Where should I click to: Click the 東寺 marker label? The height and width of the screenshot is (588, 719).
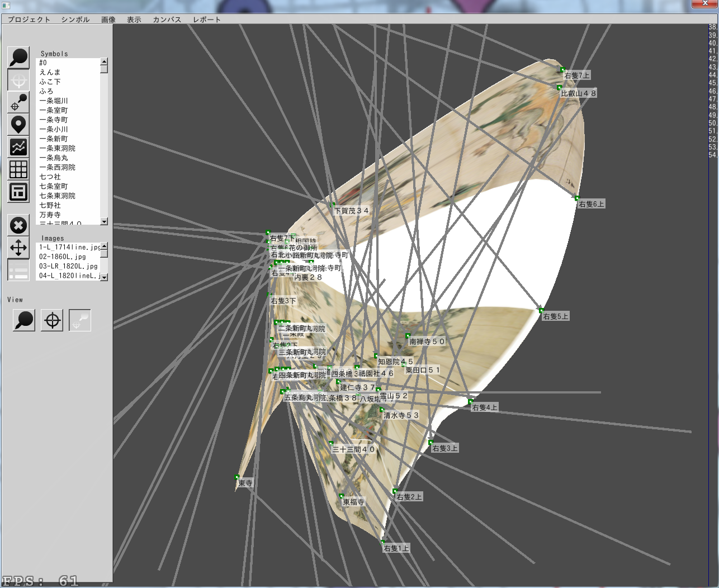click(x=245, y=483)
